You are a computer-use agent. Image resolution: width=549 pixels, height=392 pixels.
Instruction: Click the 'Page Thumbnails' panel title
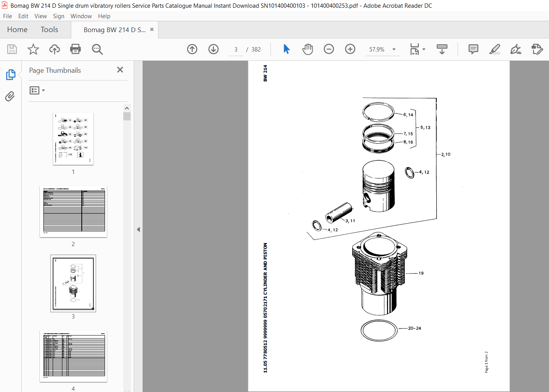pyautogui.click(x=55, y=70)
